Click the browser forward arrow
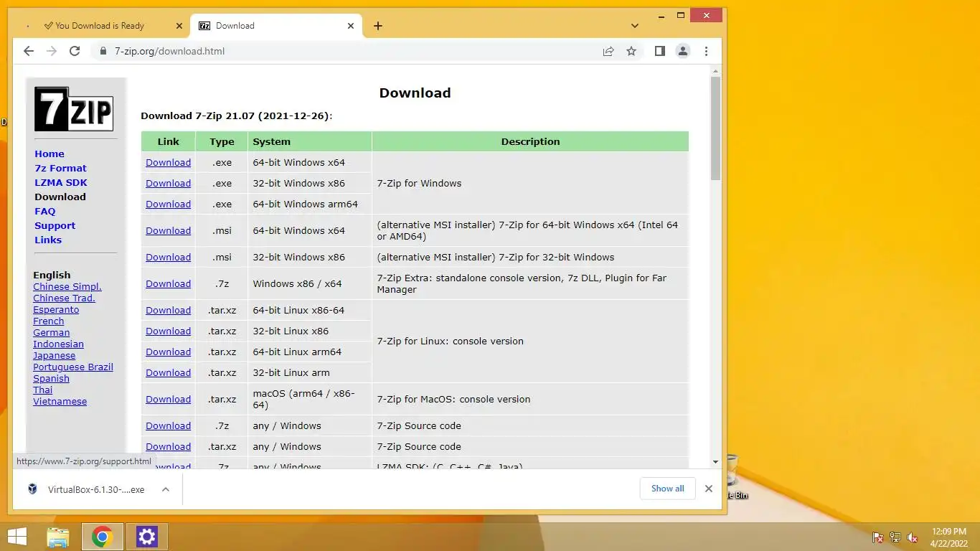The height and width of the screenshot is (551, 980). tap(52, 51)
